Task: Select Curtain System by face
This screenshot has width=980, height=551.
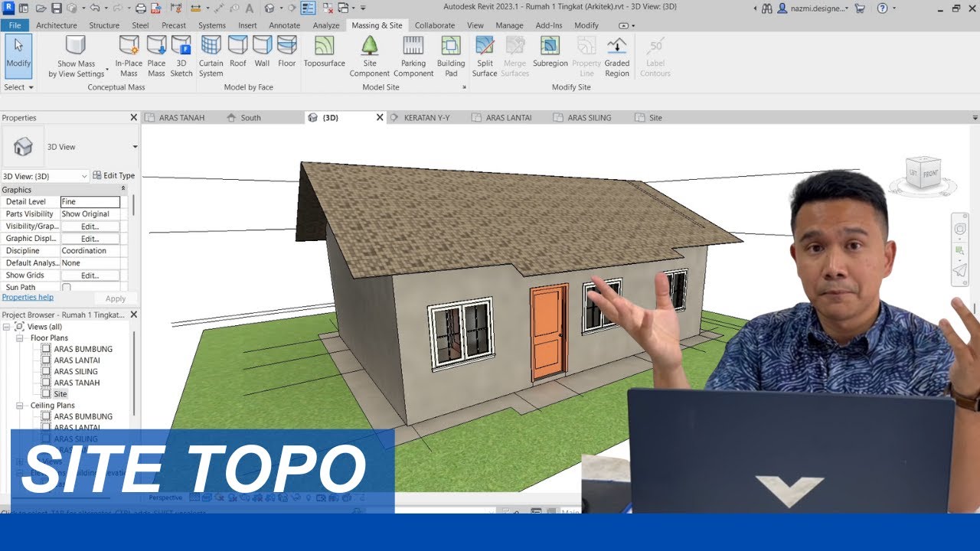Action: (211, 56)
